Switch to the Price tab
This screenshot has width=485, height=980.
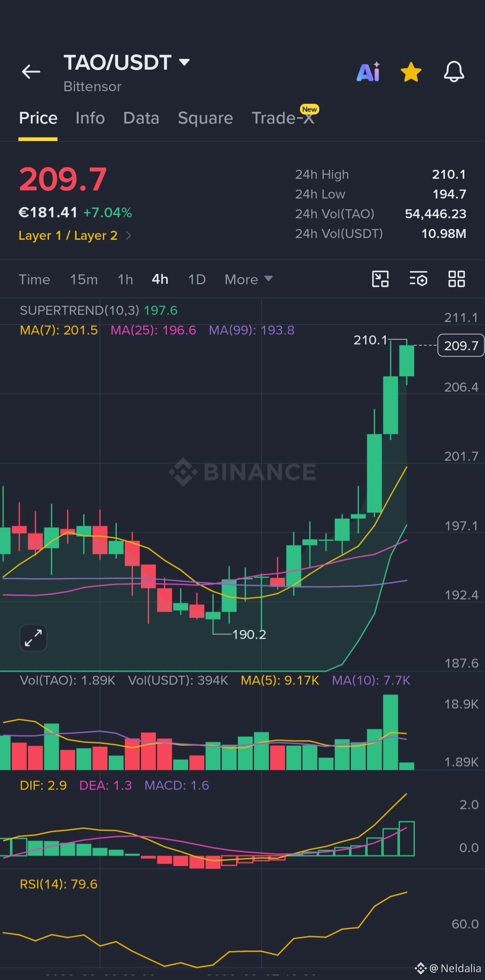click(38, 118)
